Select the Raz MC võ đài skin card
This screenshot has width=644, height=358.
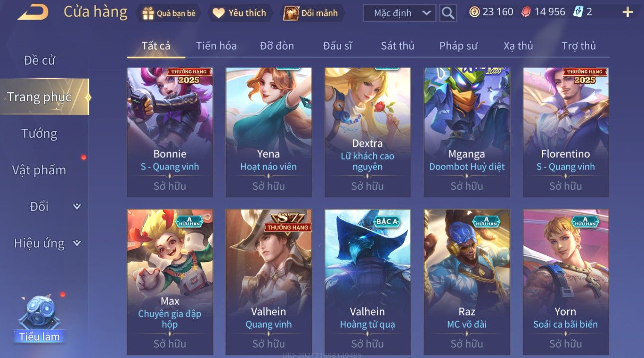coord(467,282)
